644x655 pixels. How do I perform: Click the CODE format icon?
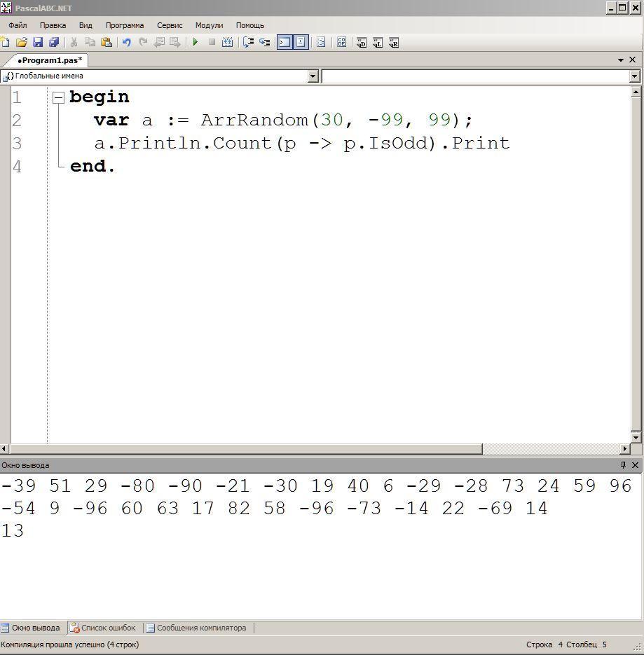tap(341, 42)
